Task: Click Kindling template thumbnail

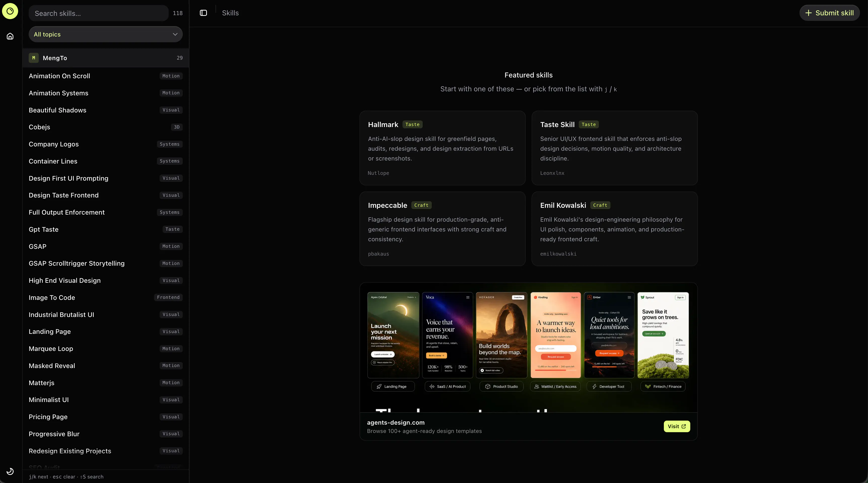Action: click(x=556, y=335)
